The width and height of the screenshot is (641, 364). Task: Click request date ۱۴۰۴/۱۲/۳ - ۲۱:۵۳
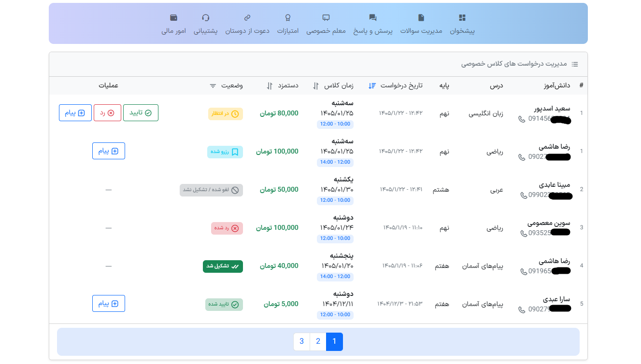coord(400,304)
